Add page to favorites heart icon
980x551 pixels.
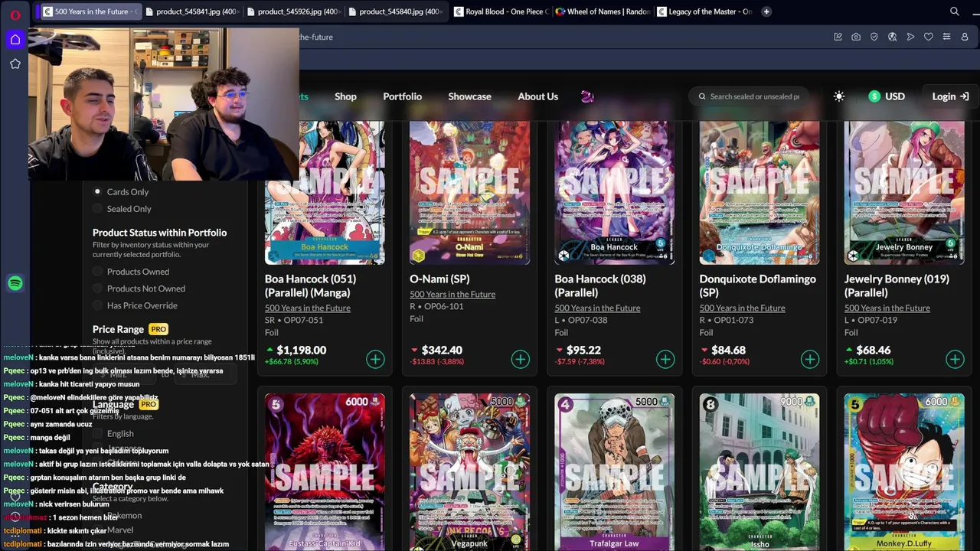[x=928, y=37]
